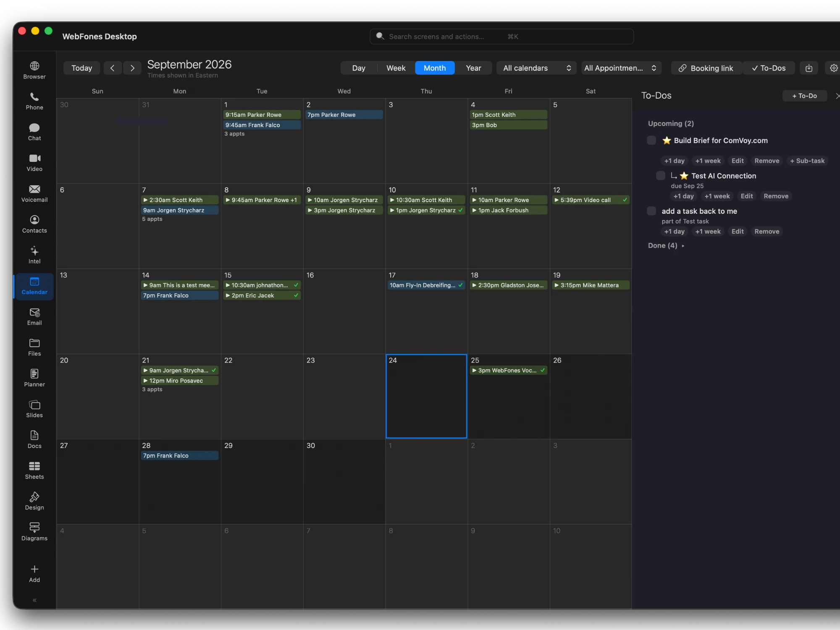840x630 pixels.
Task: Open calendar settings gear icon
Action: [x=834, y=68]
